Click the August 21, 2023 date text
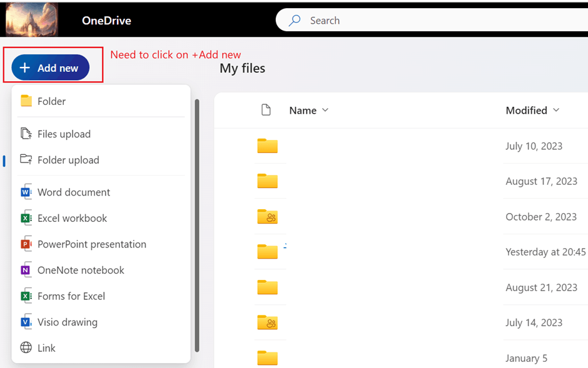The image size is (588, 368). (542, 287)
